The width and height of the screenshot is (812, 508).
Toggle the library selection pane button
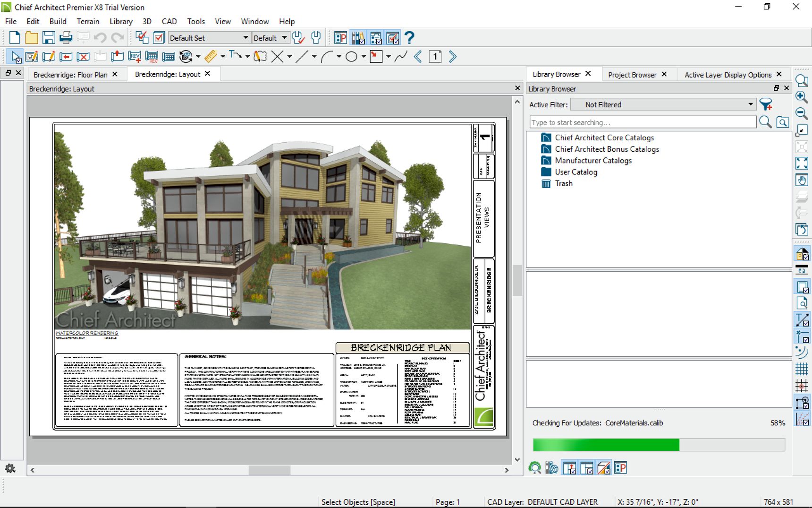click(x=587, y=468)
